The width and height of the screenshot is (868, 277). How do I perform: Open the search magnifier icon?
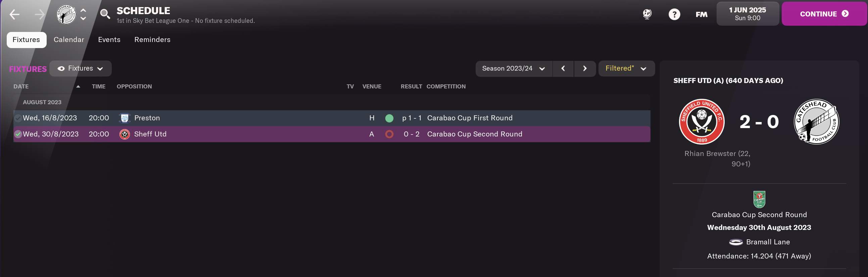(x=105, y=14)
